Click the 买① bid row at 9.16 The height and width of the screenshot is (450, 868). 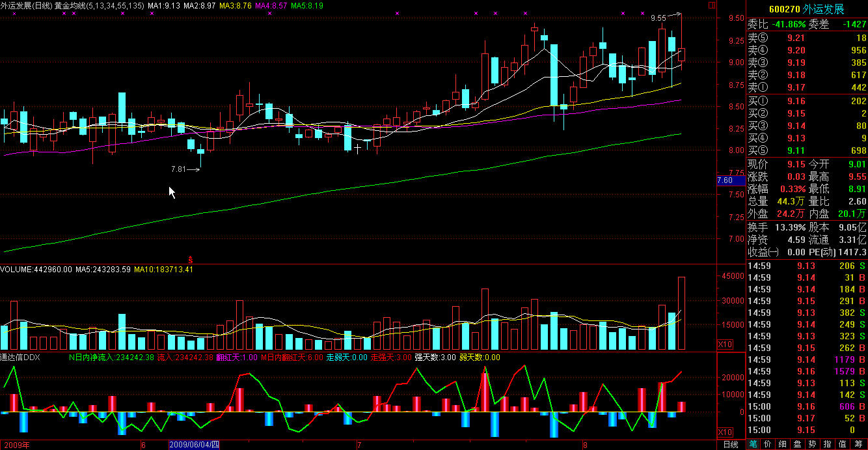[x=807, y=101]
